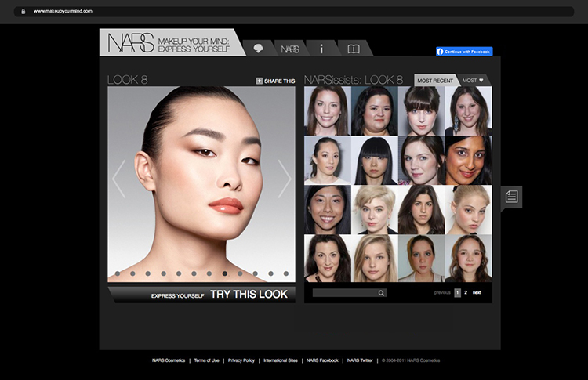Go to page 2 of gallery

click(466, 292)
